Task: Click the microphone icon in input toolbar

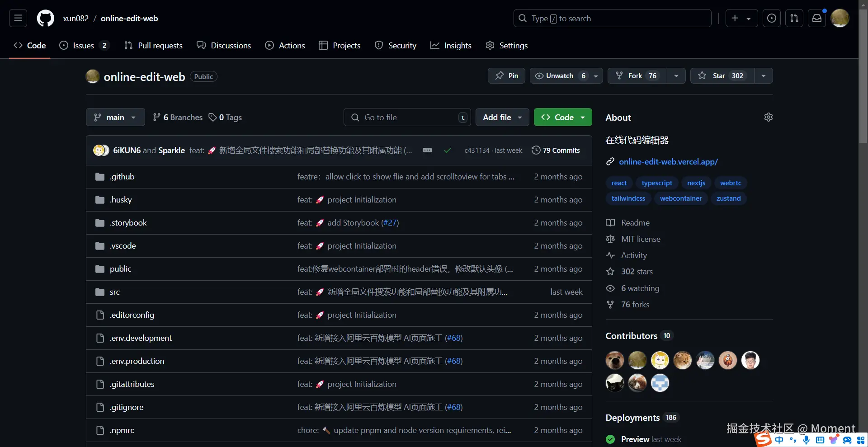Action: tap(807, 440)
